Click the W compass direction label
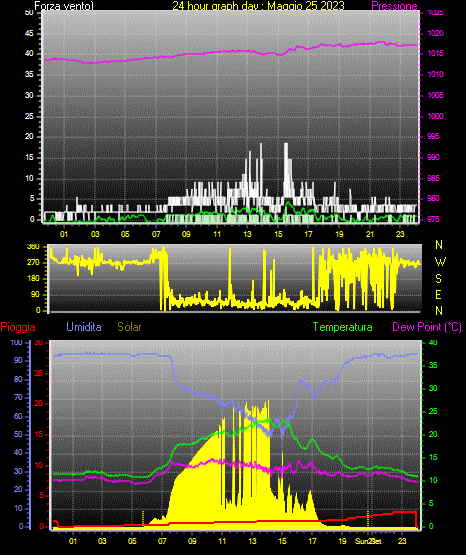 point(440,262)
